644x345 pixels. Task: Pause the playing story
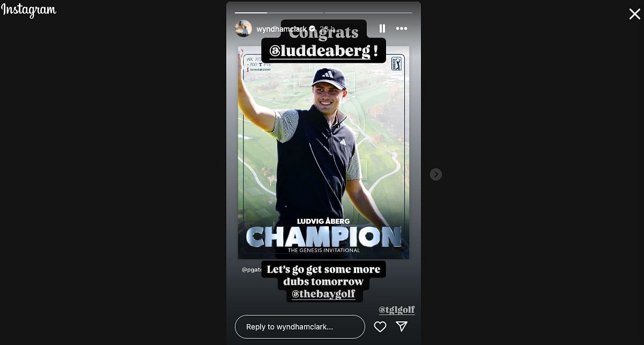pos(382,28)
